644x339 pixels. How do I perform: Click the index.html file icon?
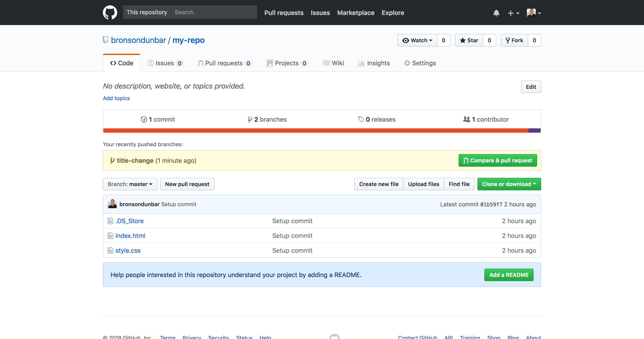coord(110,236)
